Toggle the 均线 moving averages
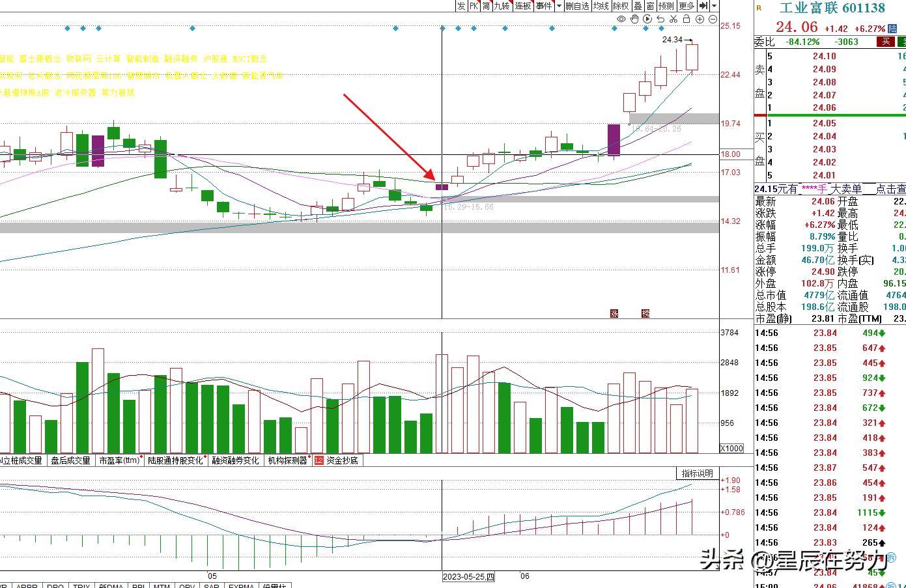This screenshot has width=906, height=588. tap(601, 6)
